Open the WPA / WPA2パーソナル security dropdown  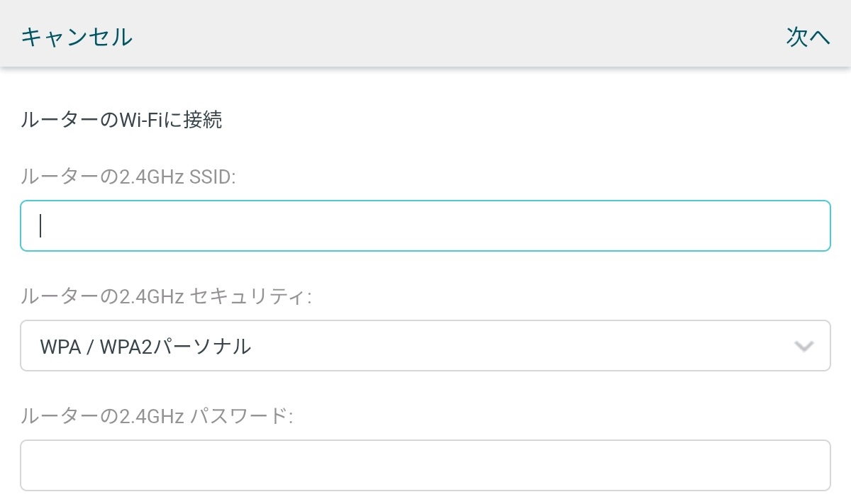425,346
